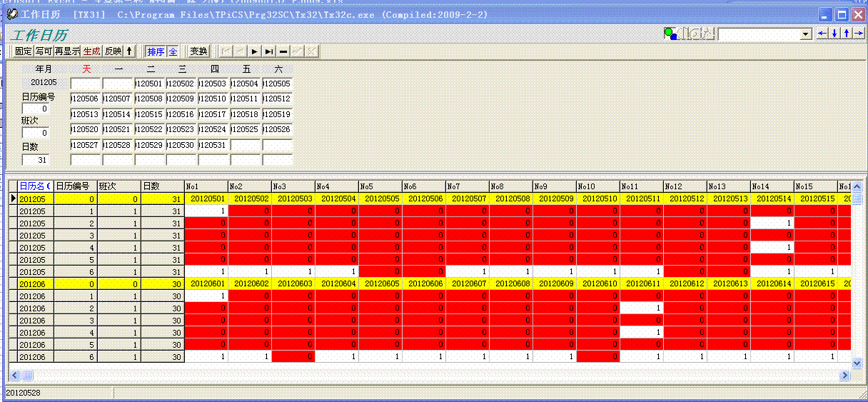
Task: Click the blue left arrow button
Action: click(822, 34)
